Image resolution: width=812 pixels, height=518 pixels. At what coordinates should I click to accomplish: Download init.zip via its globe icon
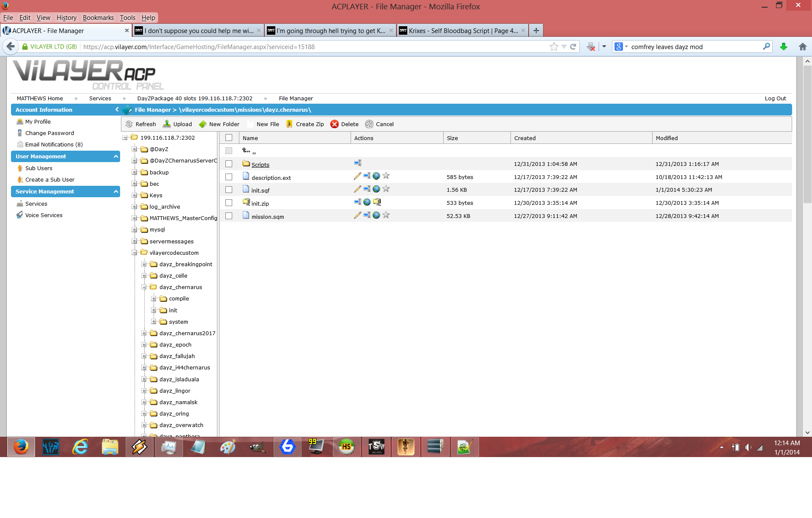click(x=367, y=202)
